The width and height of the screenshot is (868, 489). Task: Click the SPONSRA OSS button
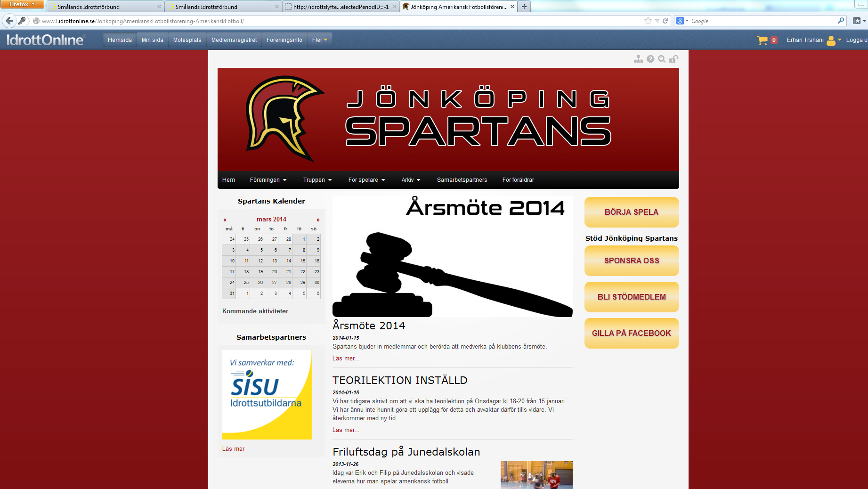click(x=632, y=261)
